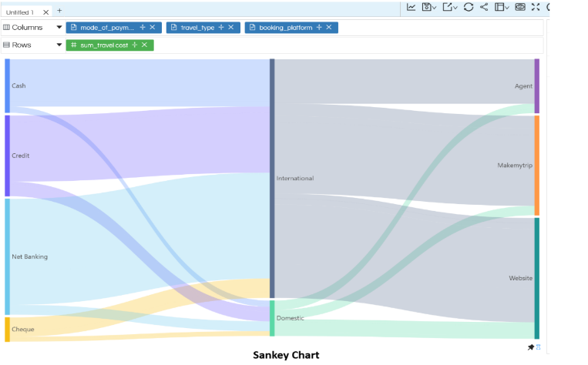
Task: Click the International node in the Sankey
Action: coord(272,178)
